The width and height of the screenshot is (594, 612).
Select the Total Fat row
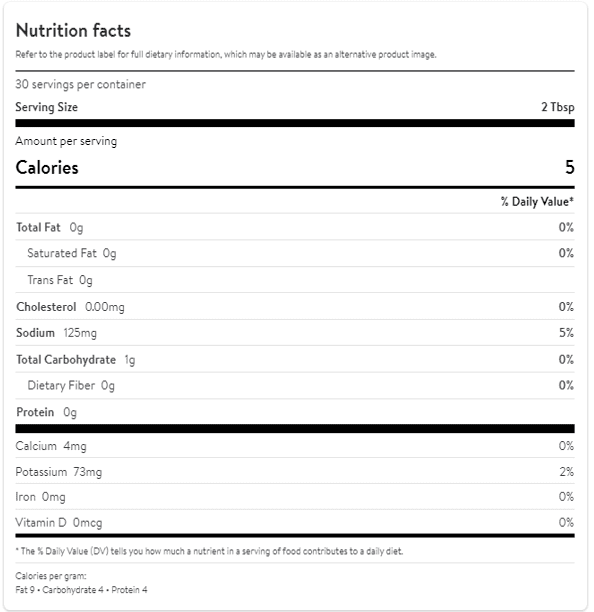295,227
